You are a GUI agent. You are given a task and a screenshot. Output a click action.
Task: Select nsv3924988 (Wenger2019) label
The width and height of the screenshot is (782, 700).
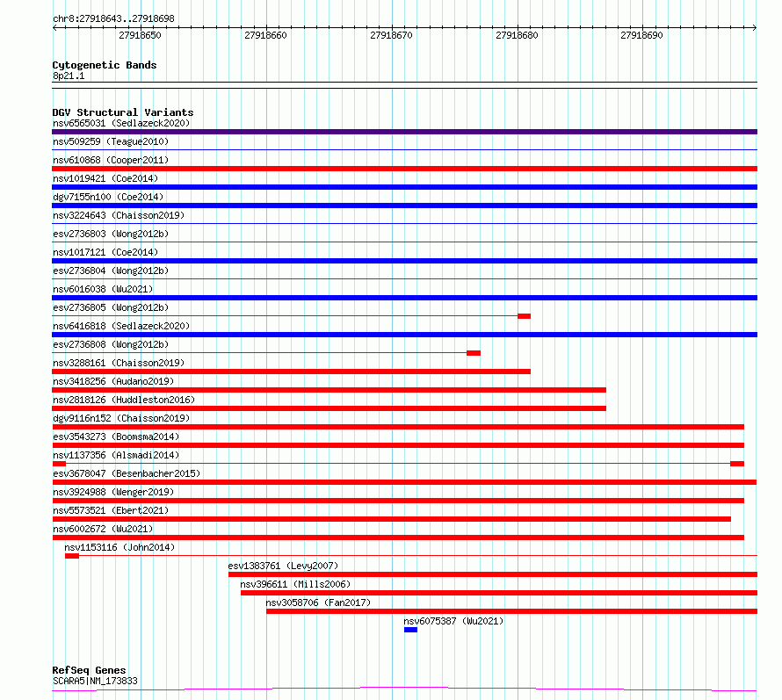tap(113, 492)
